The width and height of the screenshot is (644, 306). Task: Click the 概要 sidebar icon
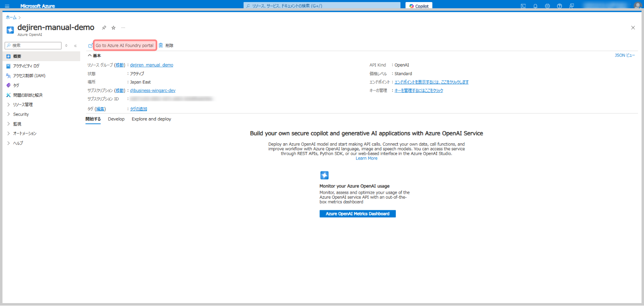[x=8, y=56]
